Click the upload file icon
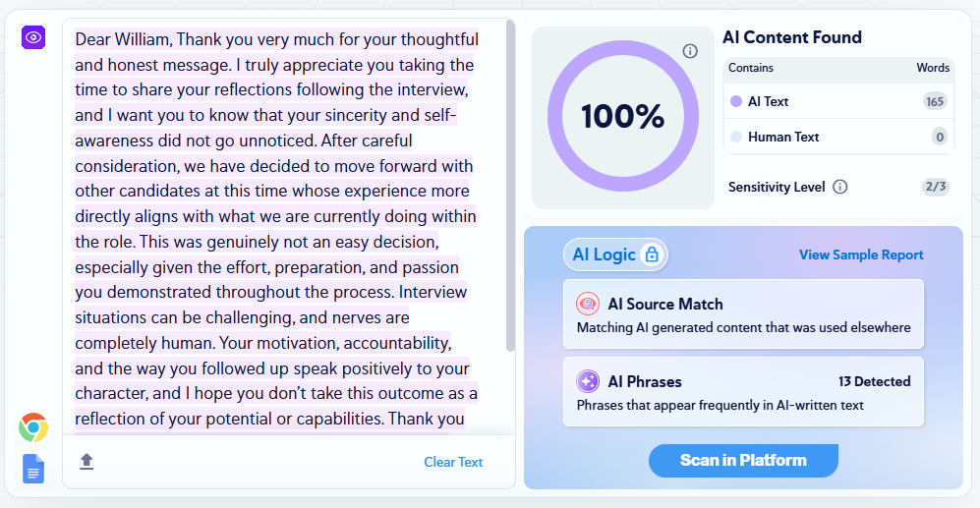This screenshot has height=508, width=980. tap(86, 462)
